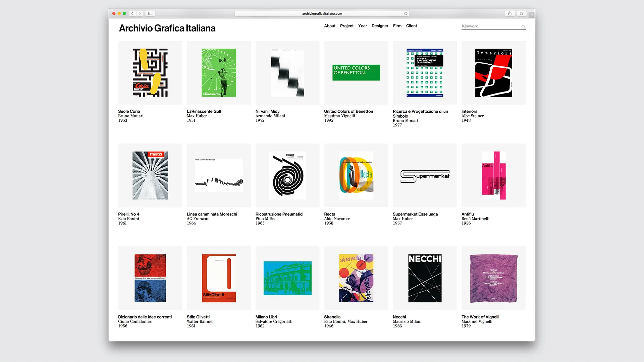Open the Nirvanil Midy thumbnail
Viewport: 644px width, 362px height.
point(287,73)
